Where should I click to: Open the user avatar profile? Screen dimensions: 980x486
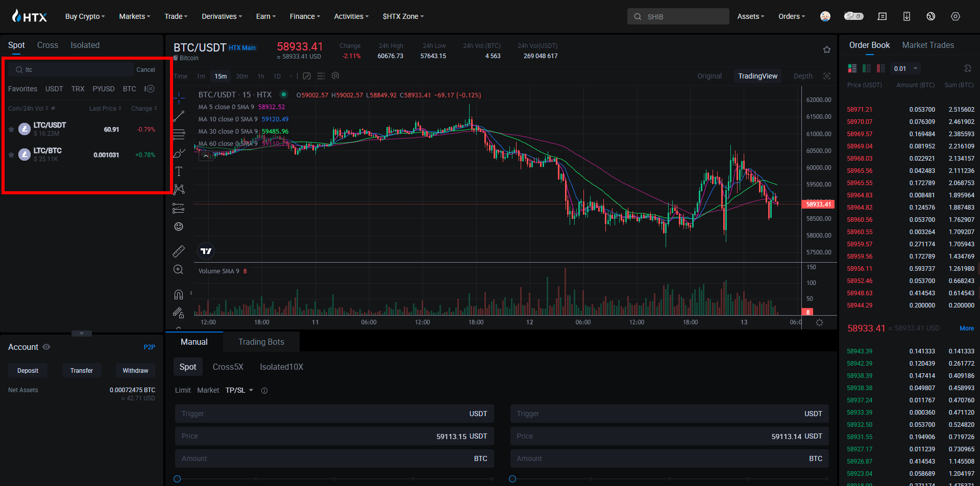click(825, 16)
